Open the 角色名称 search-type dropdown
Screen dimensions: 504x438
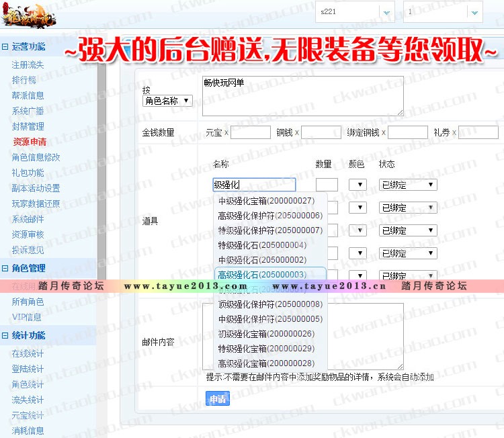pyautogui.click(x=167, y=101)
